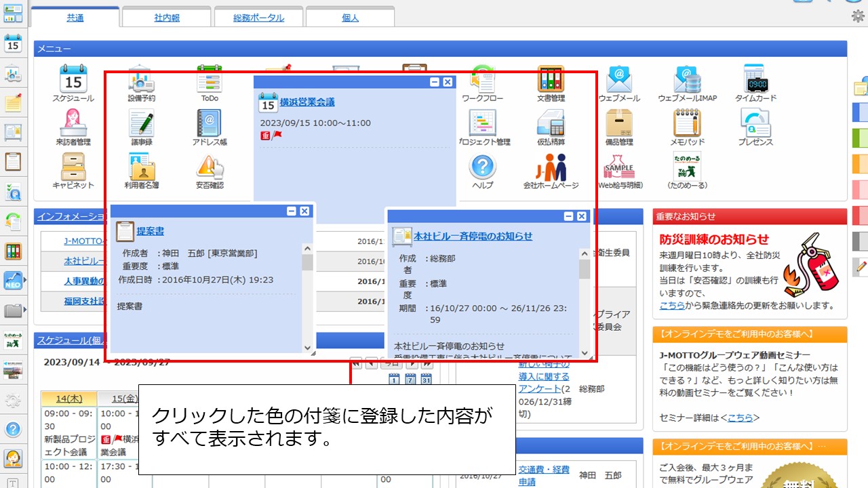
Task: Select the green sticky note color tab
Action: (x=860, y=138)
